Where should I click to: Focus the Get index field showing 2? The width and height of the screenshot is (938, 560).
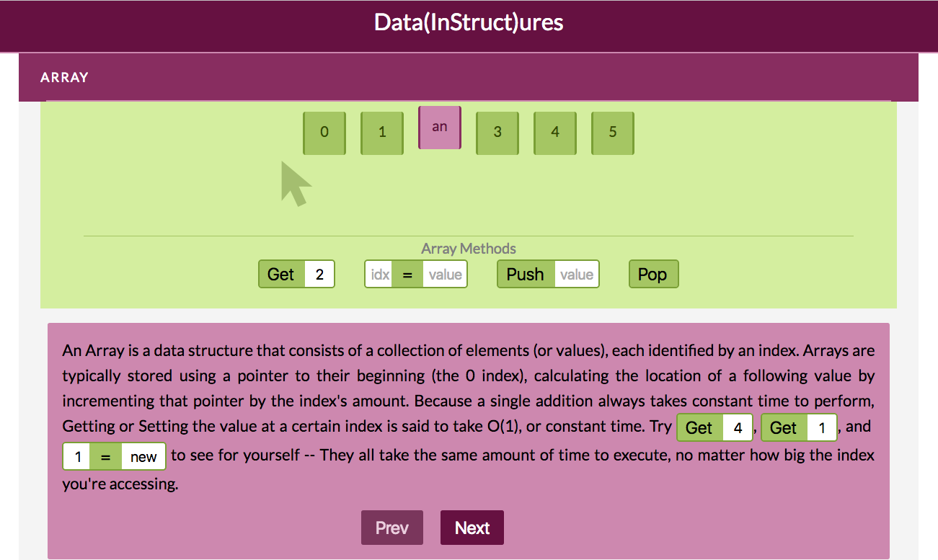319,275
